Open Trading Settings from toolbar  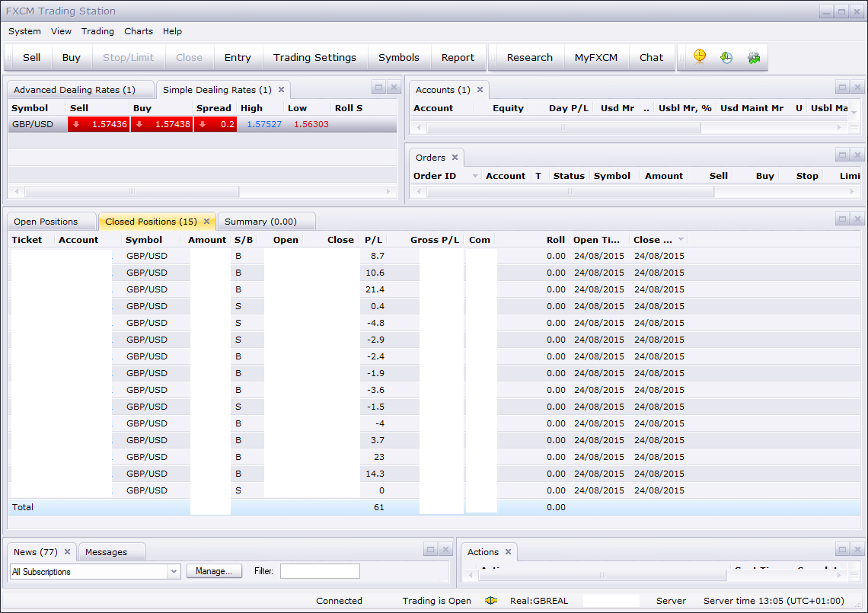(314, 58)
